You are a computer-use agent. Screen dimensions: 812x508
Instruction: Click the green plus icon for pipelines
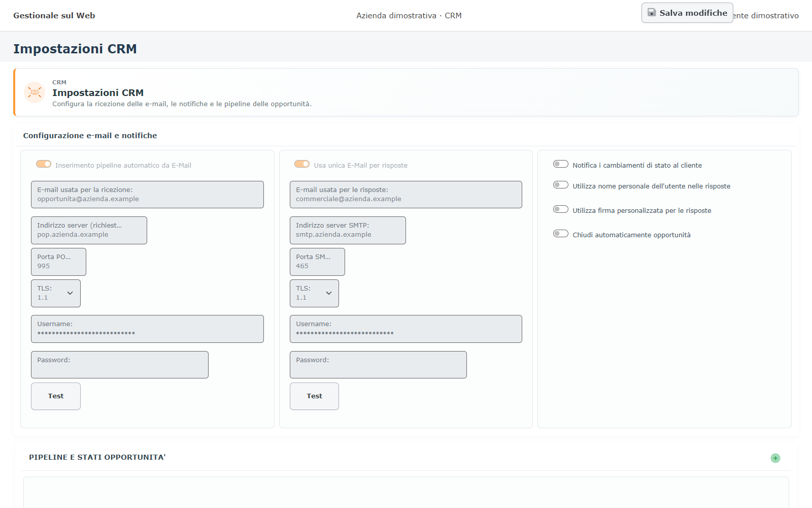[x=775, y=458]
